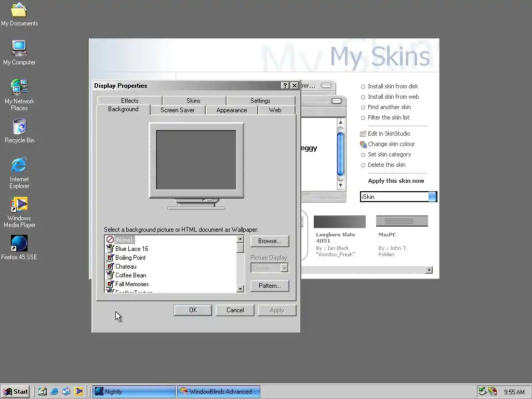The width and height of the screenshot is (532, 399).
Task: Click the Fall Memories wallpaper icon
Action: point(110,284)
